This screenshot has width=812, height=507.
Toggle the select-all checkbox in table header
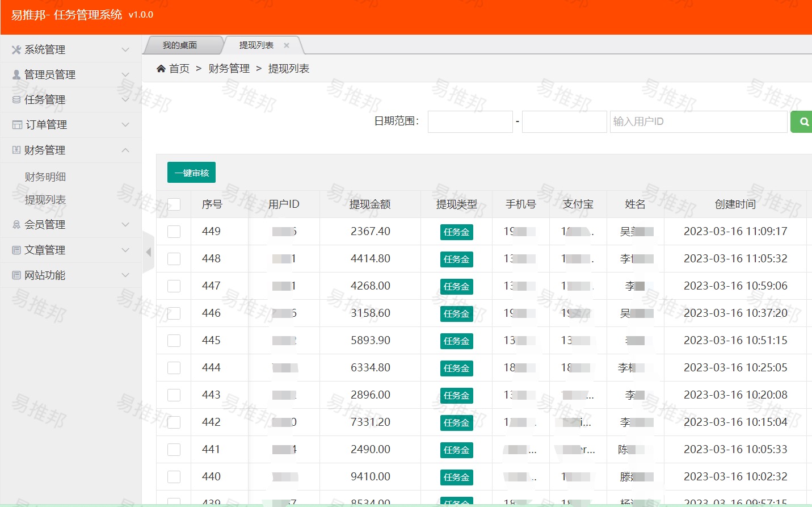point(174,204)
